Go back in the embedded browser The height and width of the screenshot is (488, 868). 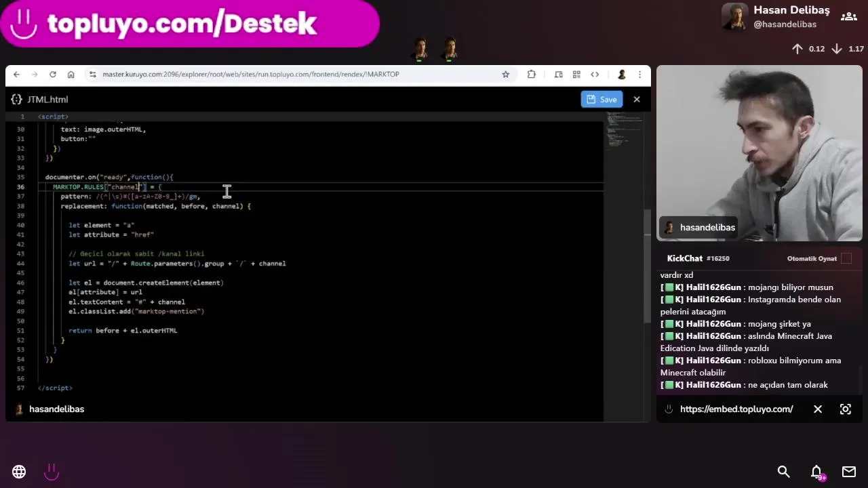click(x=16, y=75)
